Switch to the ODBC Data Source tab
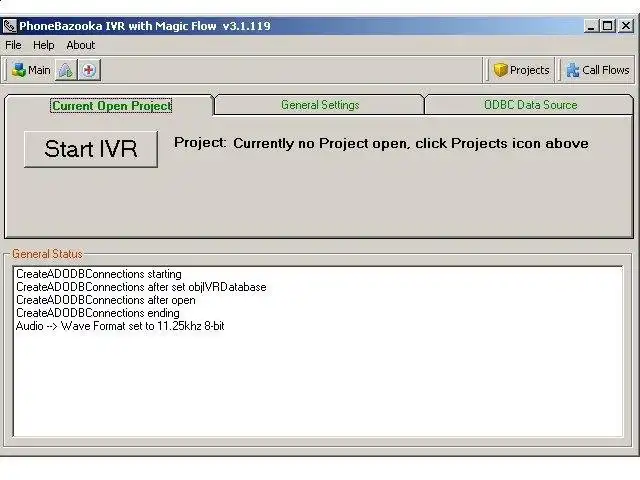Screen dimensions: 640x480 (x=530, y=105)
